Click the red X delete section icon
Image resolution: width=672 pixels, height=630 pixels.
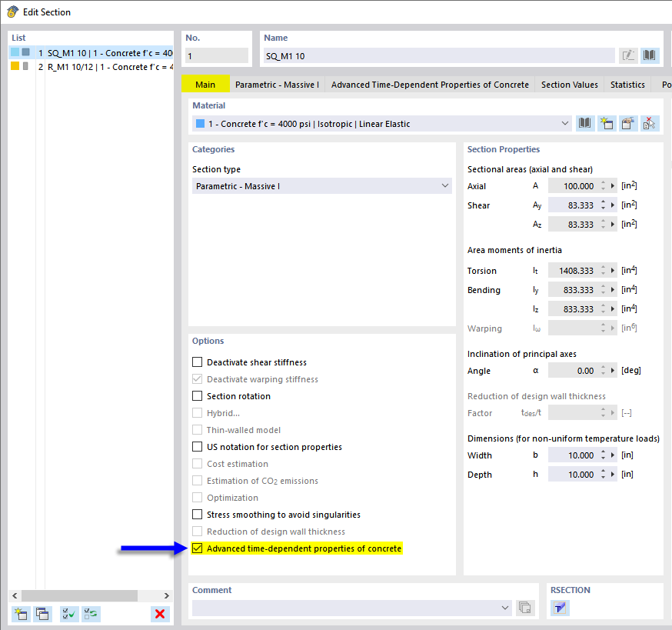pos(160,614)
